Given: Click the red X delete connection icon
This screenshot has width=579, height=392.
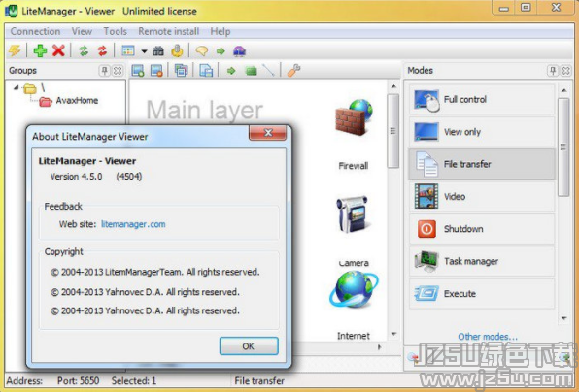Looking at the screenshot, I should 58,50.
